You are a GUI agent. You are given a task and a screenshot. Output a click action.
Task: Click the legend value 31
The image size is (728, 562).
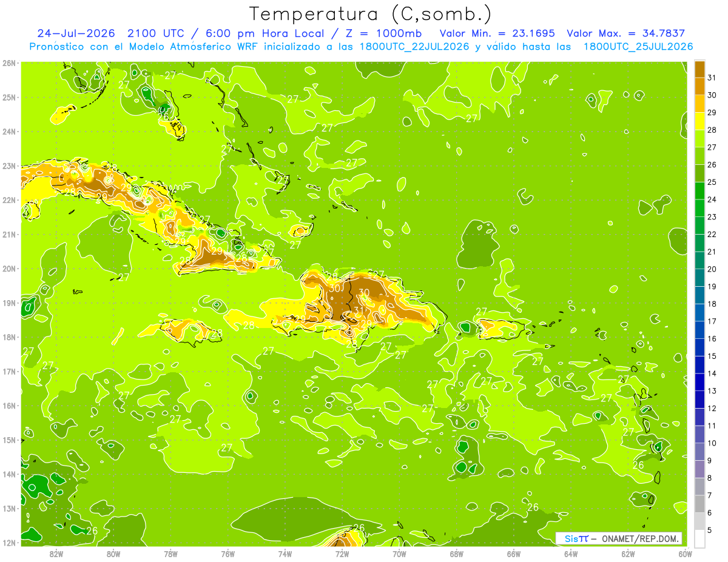pos(712,78)
